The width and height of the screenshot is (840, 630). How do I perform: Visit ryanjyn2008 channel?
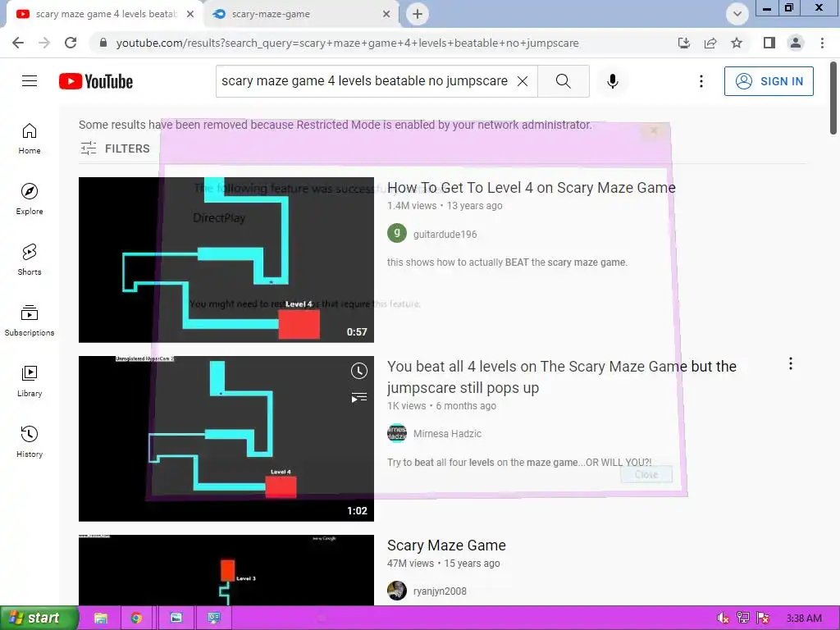440,591
